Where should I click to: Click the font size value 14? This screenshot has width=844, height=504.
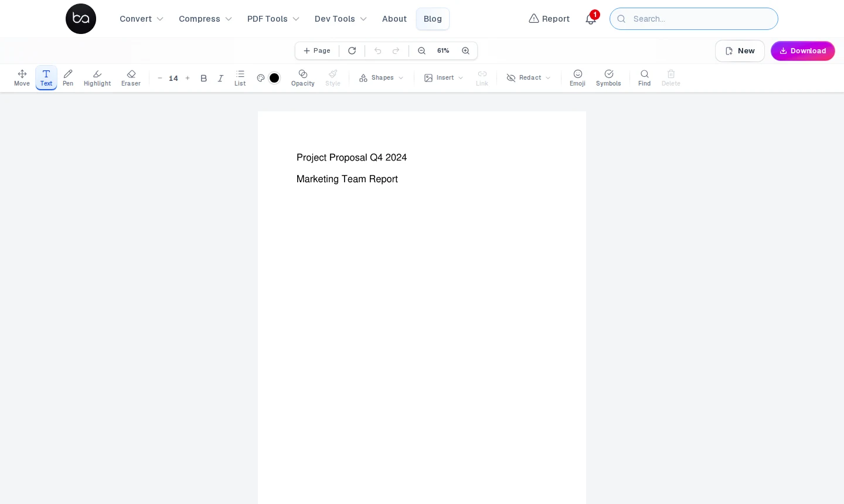coord(173,78)
